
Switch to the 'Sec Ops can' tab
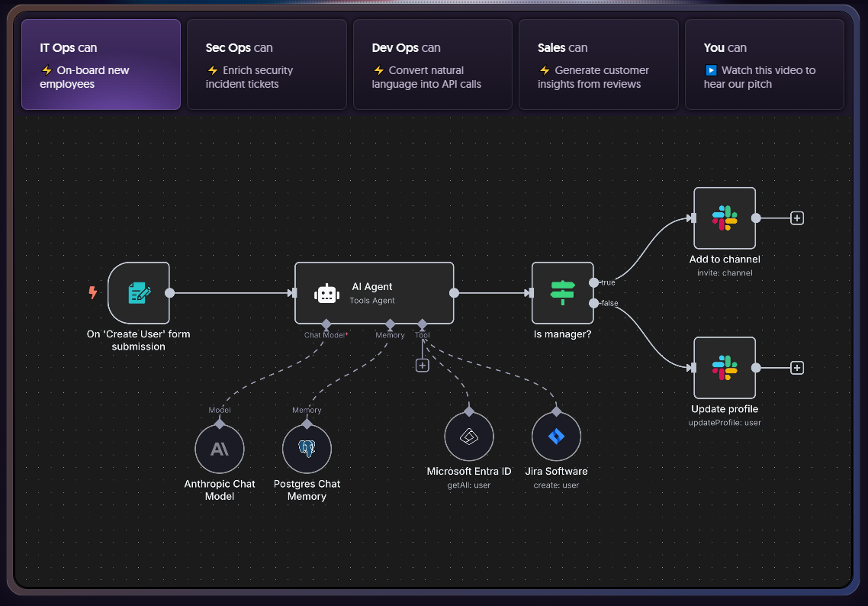(266, 65)
